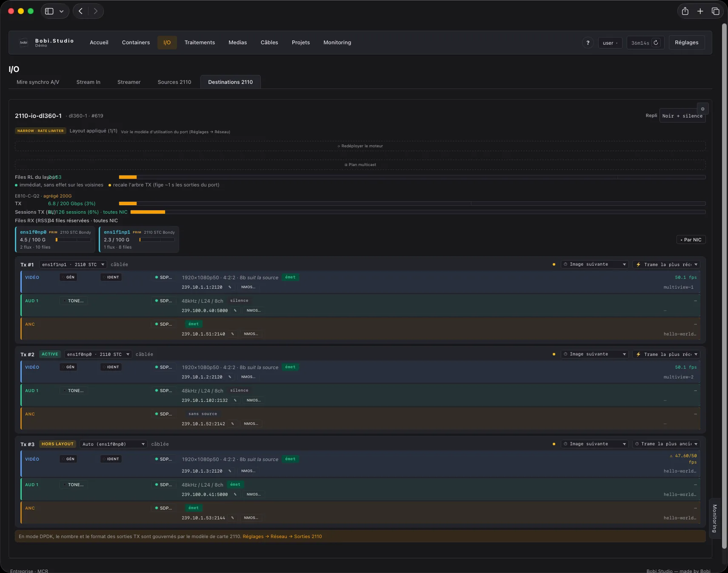Go back with the left chevron button
The image size is (728, 573).
pyautogui.click(x=80, y=11)
